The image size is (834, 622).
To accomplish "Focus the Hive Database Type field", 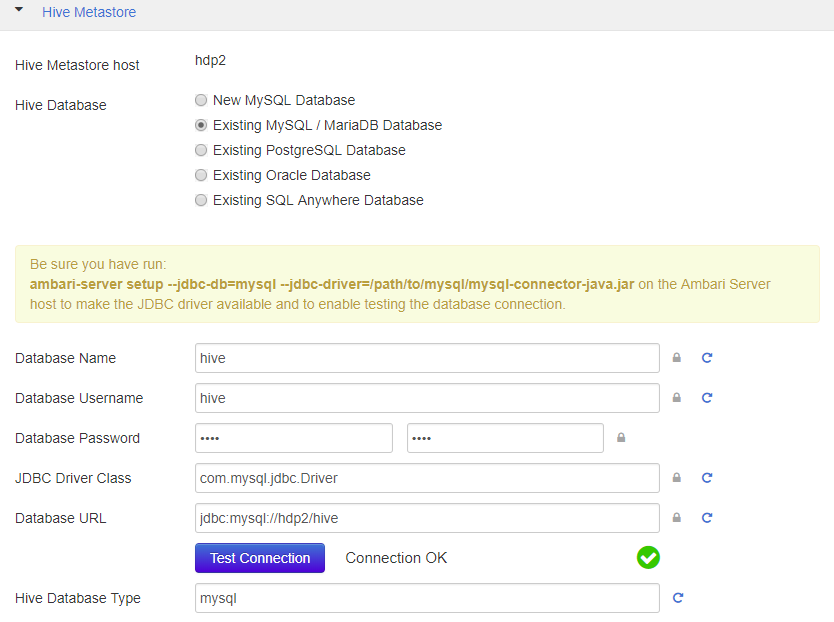I will 427,598.
